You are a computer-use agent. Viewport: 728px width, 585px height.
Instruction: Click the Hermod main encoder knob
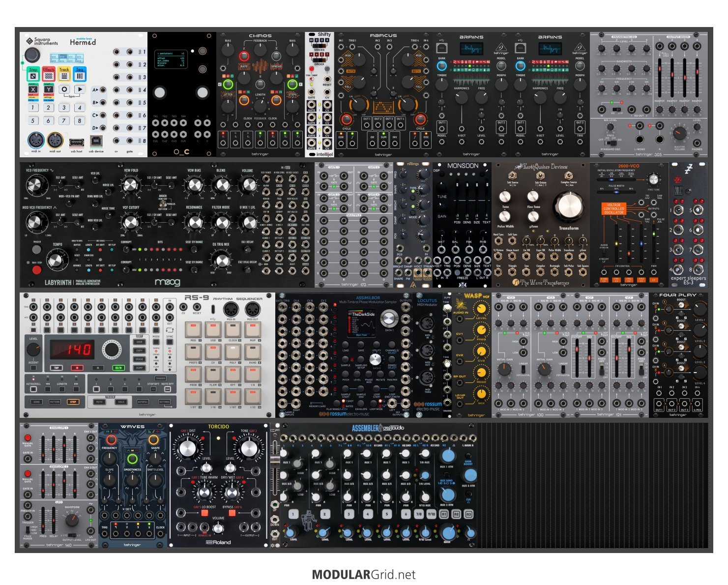tap(33, 54)
